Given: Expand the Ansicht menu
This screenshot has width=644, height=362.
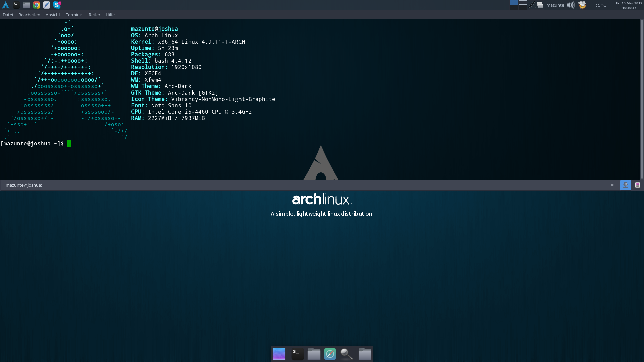Looking at the screenshot, I should 53,15.
